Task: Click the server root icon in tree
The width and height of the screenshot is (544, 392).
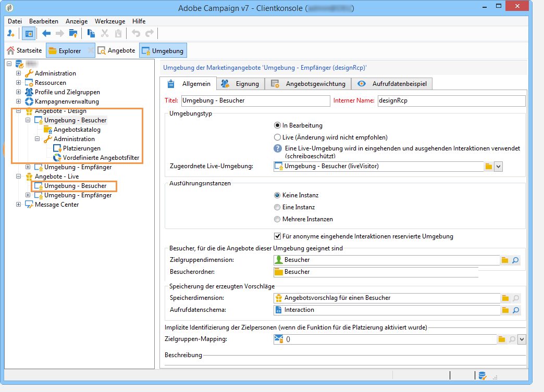Action: [19, 64]
